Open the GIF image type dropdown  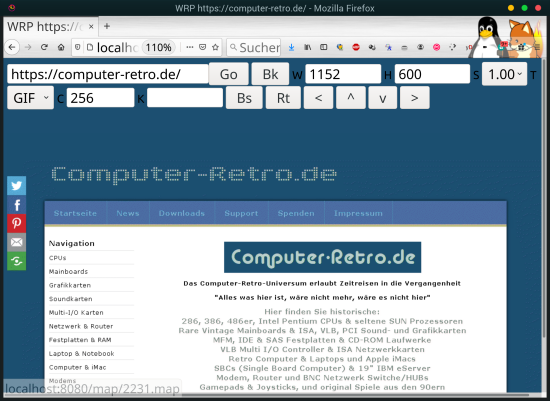click(31, 98)
